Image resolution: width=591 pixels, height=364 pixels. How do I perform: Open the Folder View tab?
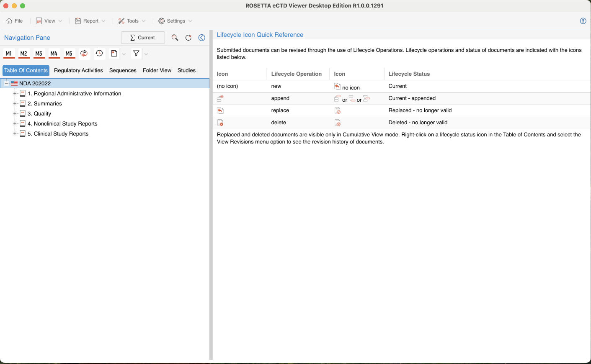pos(157,70)
